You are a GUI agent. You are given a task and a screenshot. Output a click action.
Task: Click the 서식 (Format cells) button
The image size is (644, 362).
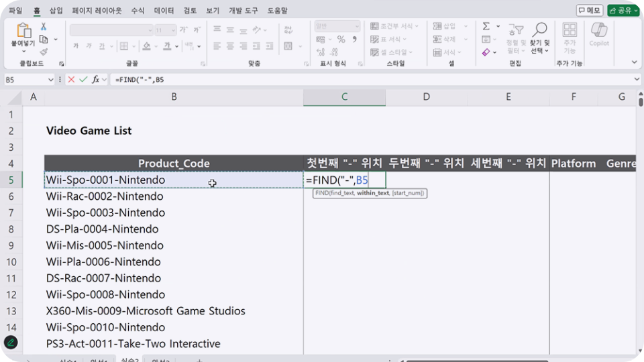(x=447, y=52)
